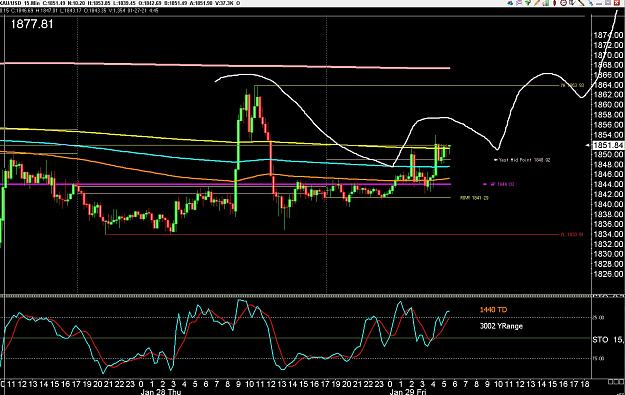Minimize the chart window
Screen dimensions: 625x395
click(599, 4)
